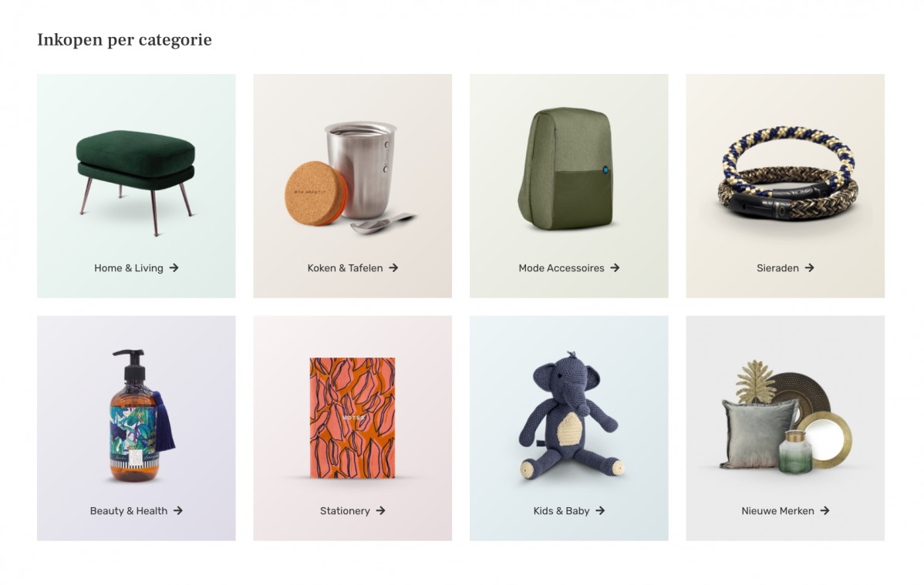Image resolution: width=924 pixels, height=585 pixels.
Task: Click the arrow beside Beauty & Health
Action: pos(178,511)
